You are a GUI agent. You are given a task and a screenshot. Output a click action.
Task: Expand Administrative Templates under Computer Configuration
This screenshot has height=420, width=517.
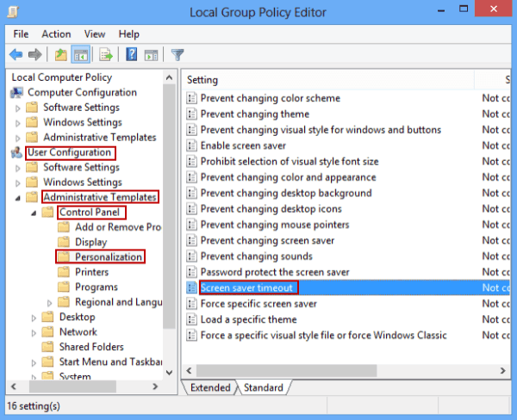[18, 138]
